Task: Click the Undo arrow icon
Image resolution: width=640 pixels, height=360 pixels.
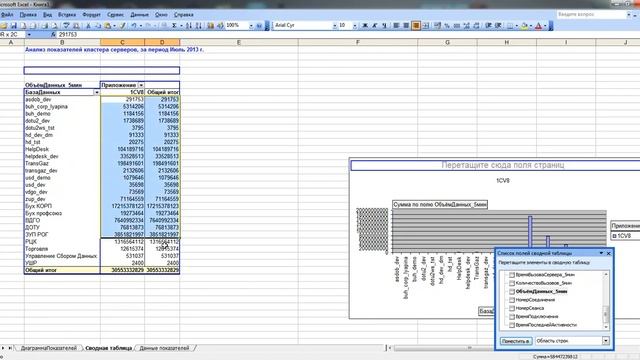Action: pyautogui.click(x=134, y=26)
